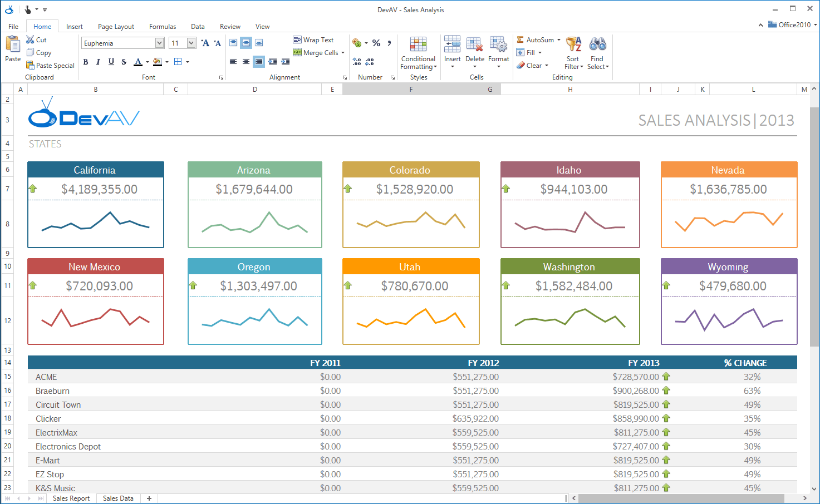The width and height of the screenshot is (820, 504).
Task: Select the ACME cell in the table
Action: click(x=46, y=377)
